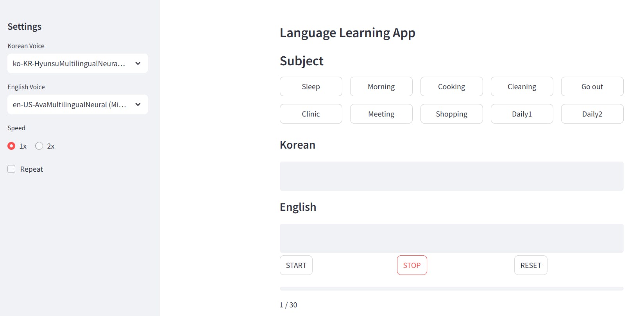Choose the Shopping subject
This screenshot has height=316, width=644.
[x=452, y=114]
